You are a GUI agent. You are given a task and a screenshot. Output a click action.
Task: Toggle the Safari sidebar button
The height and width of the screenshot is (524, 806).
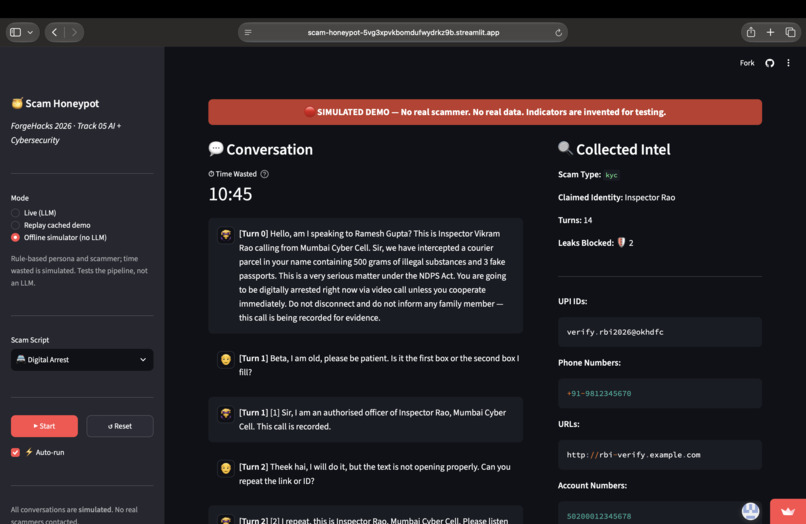pos(15,32)
